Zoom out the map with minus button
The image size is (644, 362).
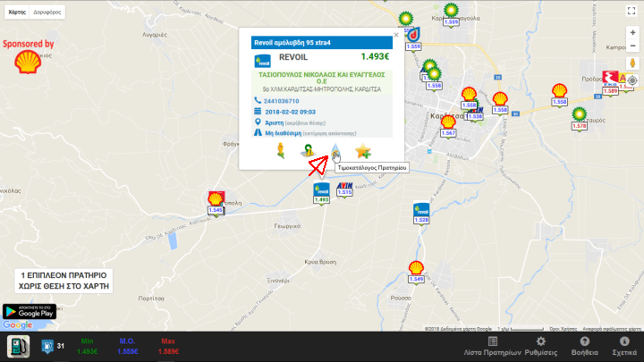point(632,46)
